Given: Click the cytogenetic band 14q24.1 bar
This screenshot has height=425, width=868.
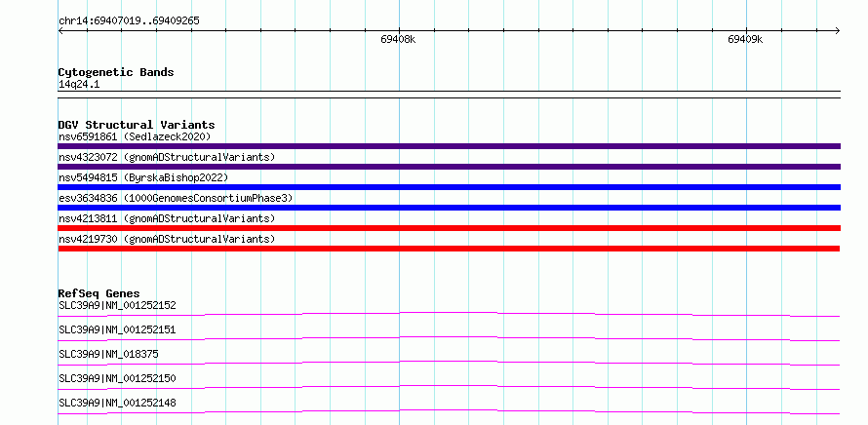Looking at the screenshot, I should coord(449,95).
